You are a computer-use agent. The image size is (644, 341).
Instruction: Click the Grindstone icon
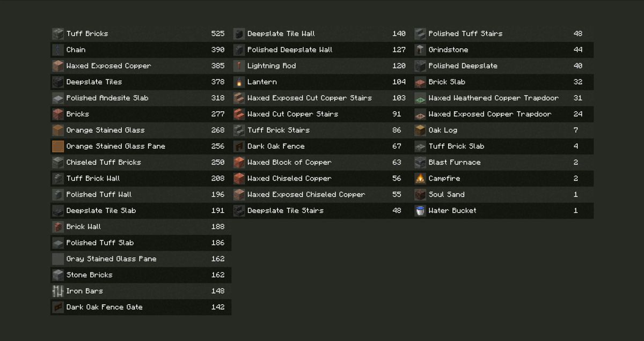tap(420, 50)
